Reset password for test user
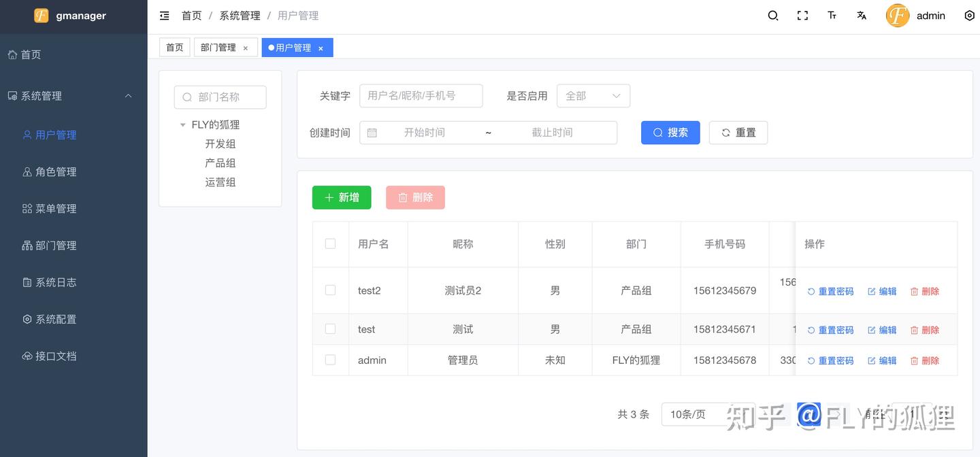 [830, 330]
